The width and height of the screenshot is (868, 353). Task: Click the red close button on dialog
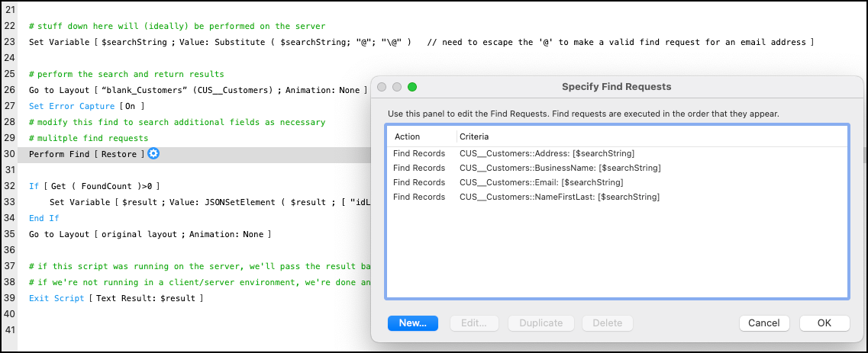coord(382,87)
